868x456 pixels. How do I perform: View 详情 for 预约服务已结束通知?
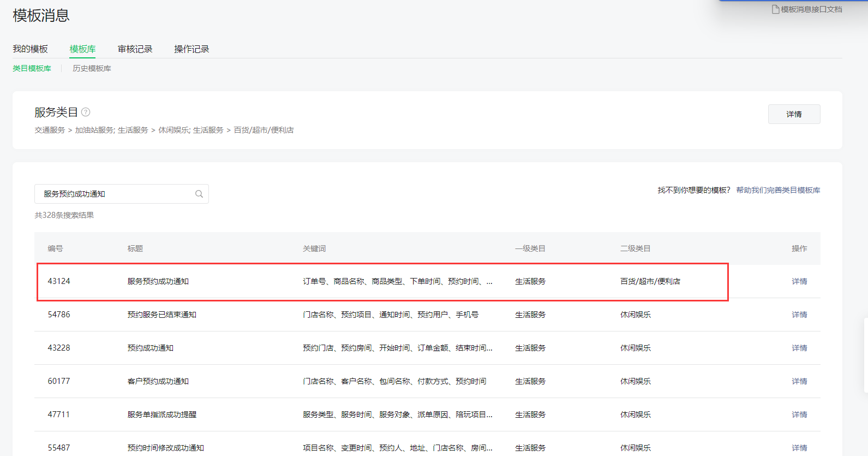click(x=799, y=315)
